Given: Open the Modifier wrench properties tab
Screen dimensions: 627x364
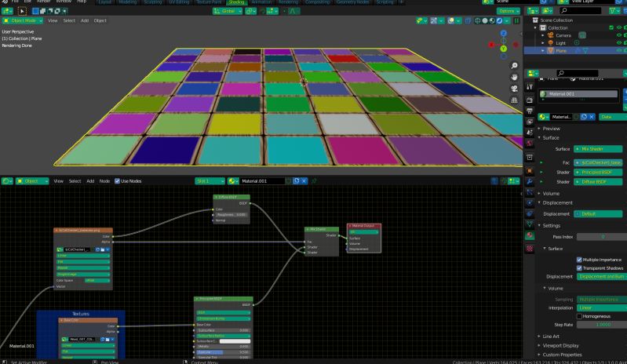Looking at the screenshot, I should pos(530,181).
